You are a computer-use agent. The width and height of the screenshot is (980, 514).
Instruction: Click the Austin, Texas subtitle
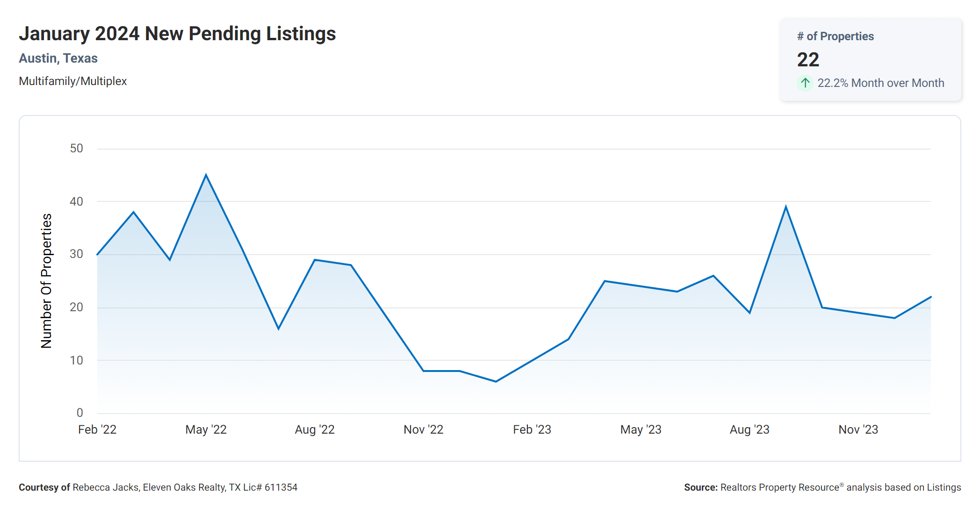[x=58, y=58]
